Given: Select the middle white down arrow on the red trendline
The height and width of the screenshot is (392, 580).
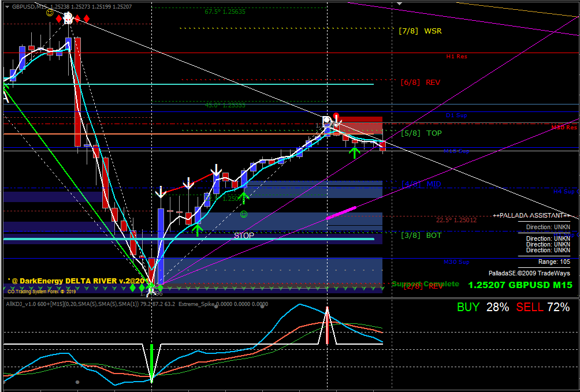Looking at the screenshot, I should (189, 183).
